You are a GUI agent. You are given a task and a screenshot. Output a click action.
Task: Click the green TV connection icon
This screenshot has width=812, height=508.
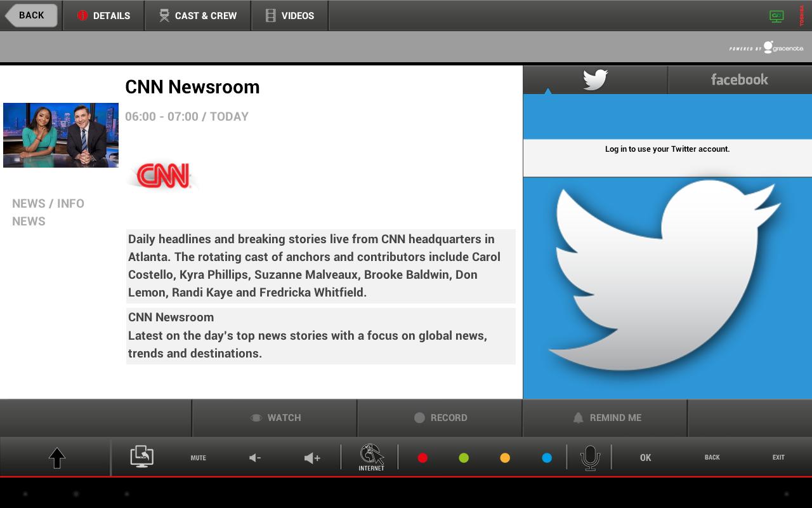pyautogui.click(x=776, y=17)
